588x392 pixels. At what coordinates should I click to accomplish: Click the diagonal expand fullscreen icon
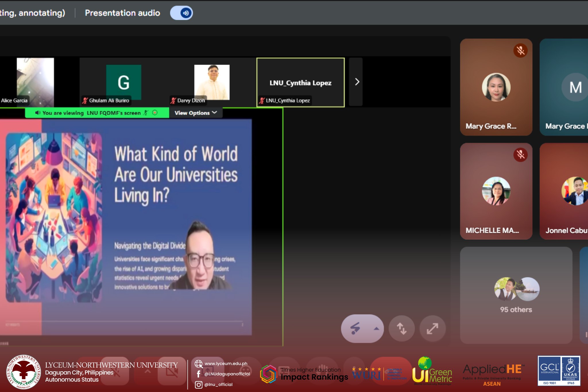[x=432, y=329]
